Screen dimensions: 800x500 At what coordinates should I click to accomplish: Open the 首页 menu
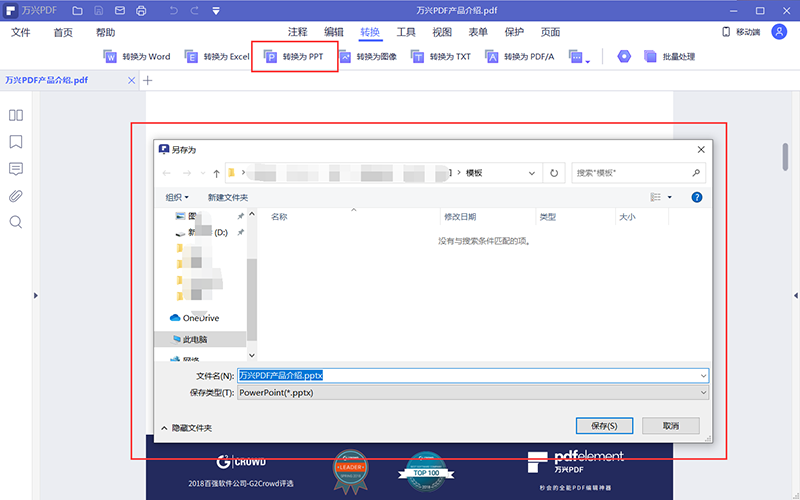(x=63, y=32)
